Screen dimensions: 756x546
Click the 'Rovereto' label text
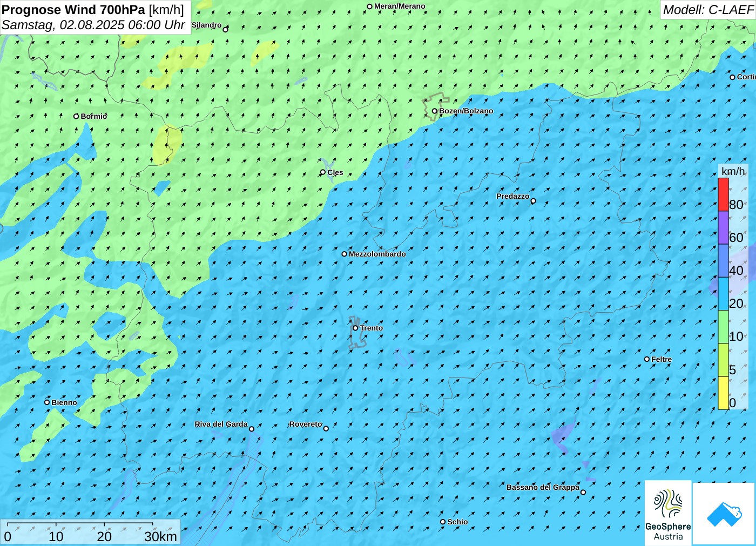[x=306, y=424]
